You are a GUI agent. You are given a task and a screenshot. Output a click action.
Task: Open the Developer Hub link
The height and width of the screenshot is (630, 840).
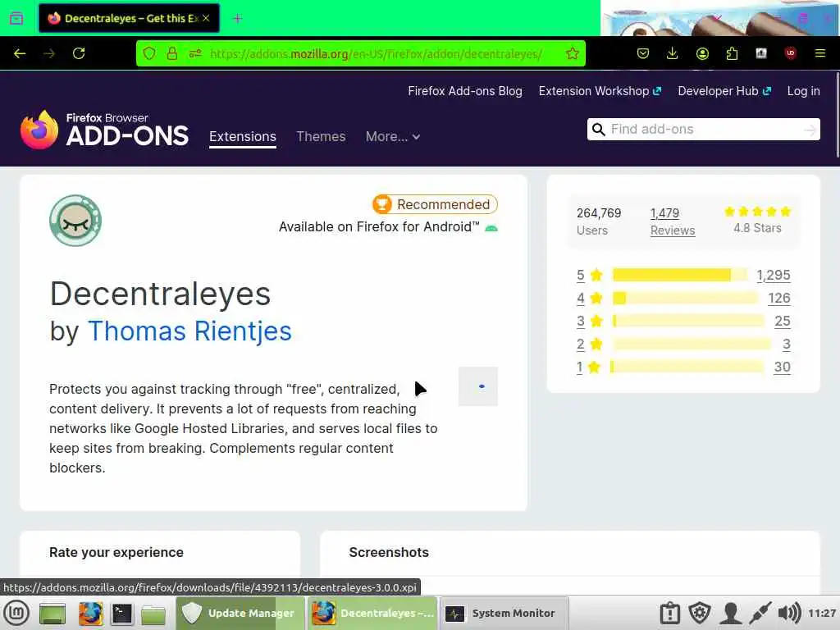[x=724, y=91]
